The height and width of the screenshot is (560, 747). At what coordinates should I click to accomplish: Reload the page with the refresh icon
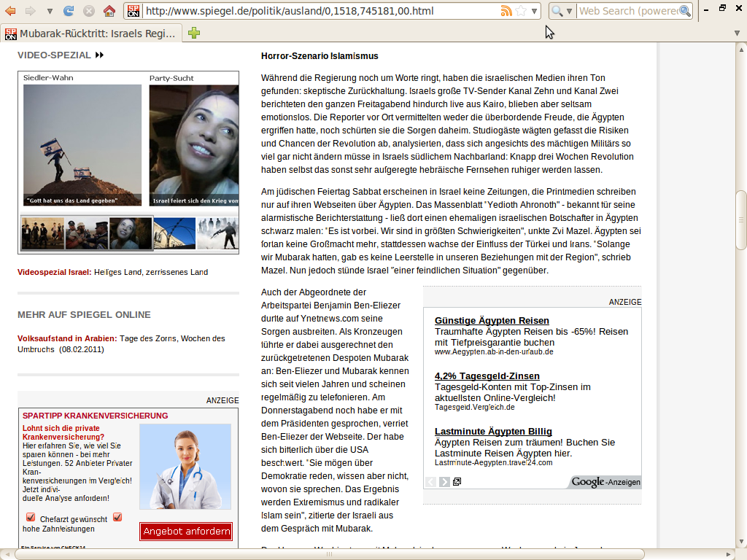69,10
